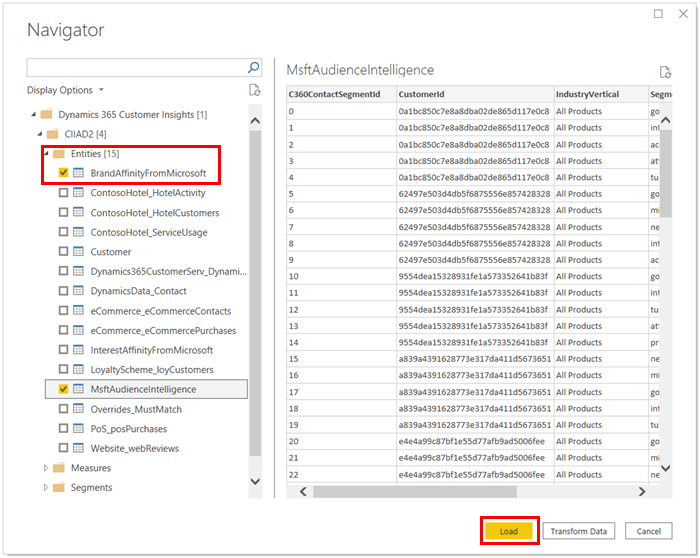Click table icon next to Dynamics365CustomerServ_Dynami...
The height and width of the screenshot is (558, 700).
[79, 271]
